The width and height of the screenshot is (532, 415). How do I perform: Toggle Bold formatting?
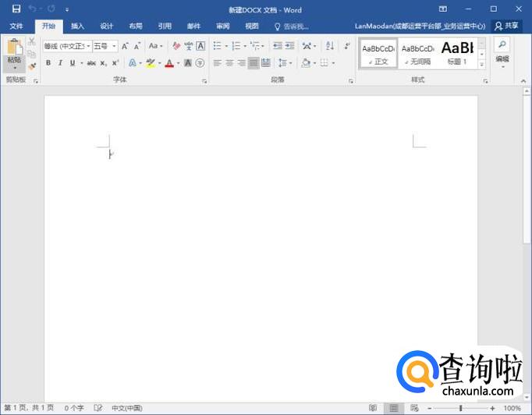coord(48,62)
